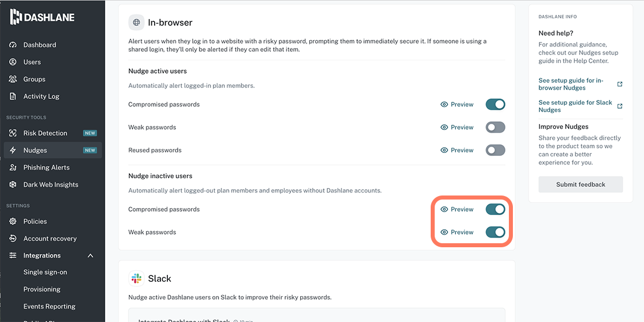Click the Activity Log document icon
The image size is (644, 322).
pyautogui.click(x=13, y=97)
